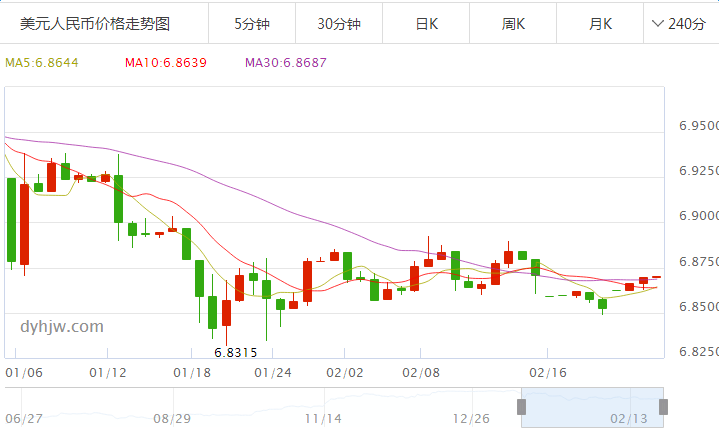The height and width of the screenshot is (428, 719).
Task: Click the 6.8315 low price label
Action: [236, 352]
